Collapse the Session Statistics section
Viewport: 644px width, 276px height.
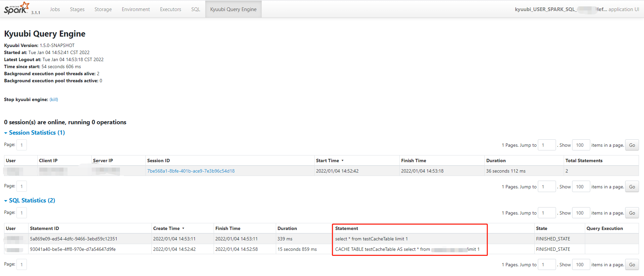(x=34, y=133)
